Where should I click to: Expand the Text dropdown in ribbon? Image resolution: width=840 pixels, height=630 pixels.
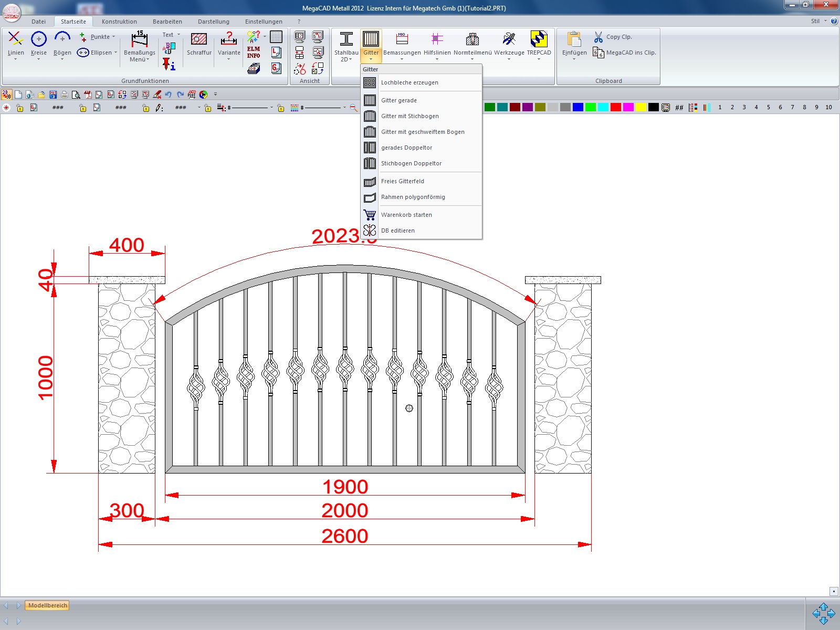pos(178,35)
